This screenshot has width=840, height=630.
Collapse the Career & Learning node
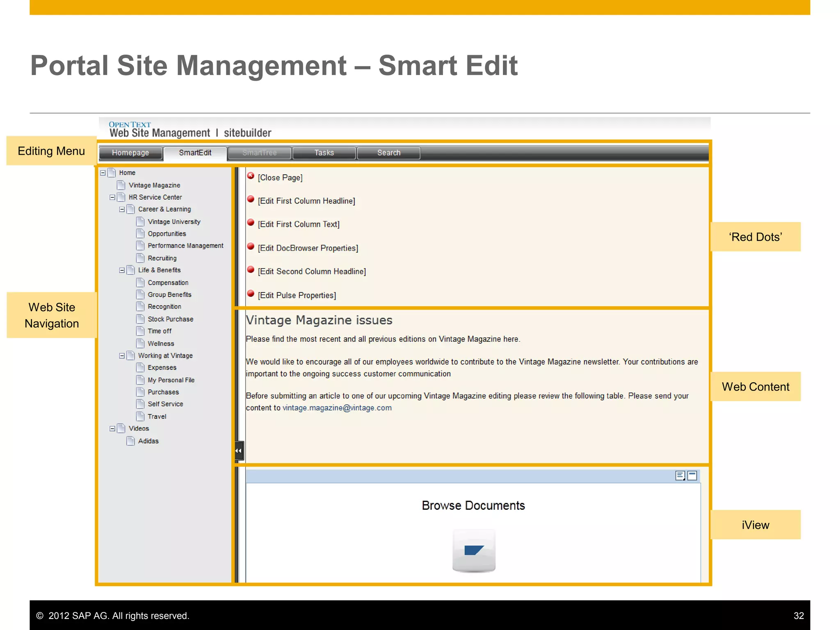tap(122, 209)
